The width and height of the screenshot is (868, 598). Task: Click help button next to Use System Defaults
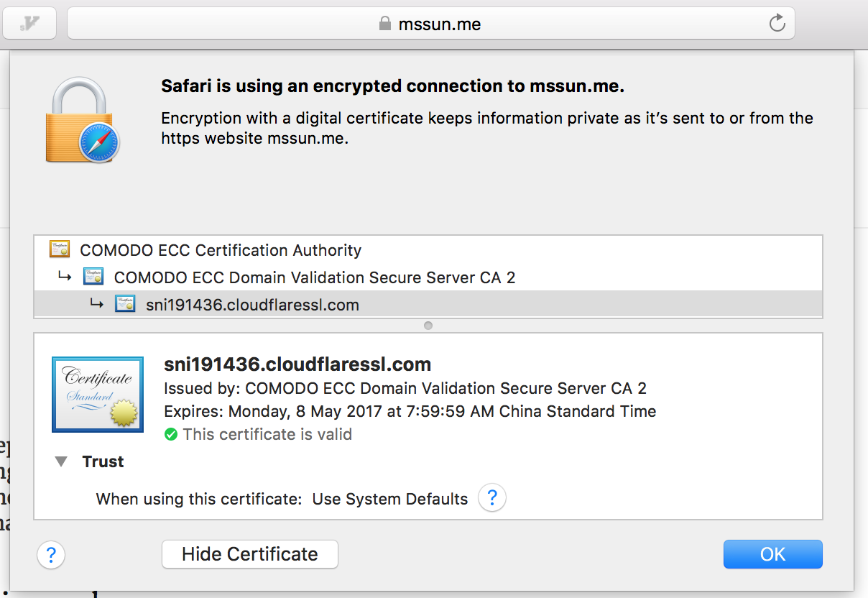(492, 498)
